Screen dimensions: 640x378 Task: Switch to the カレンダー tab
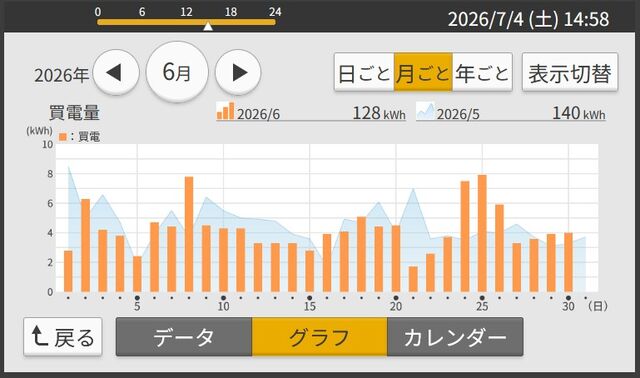coord(455,337)
